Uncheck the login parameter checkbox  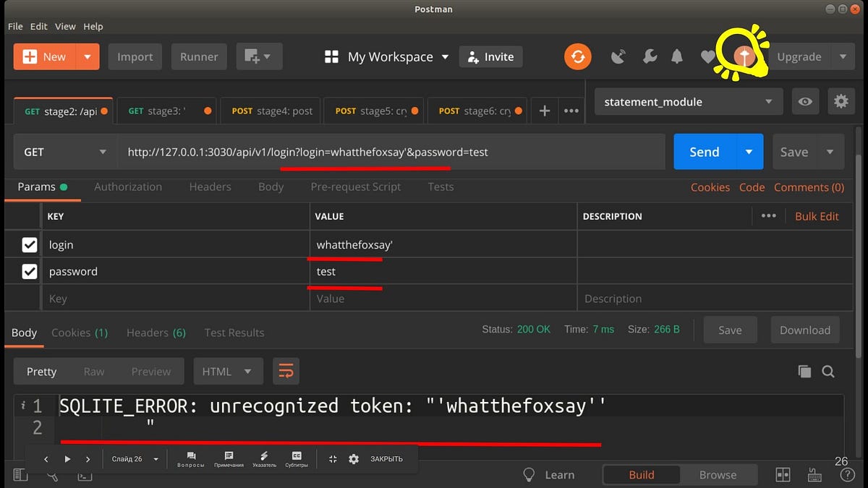(x=30, y=245)
